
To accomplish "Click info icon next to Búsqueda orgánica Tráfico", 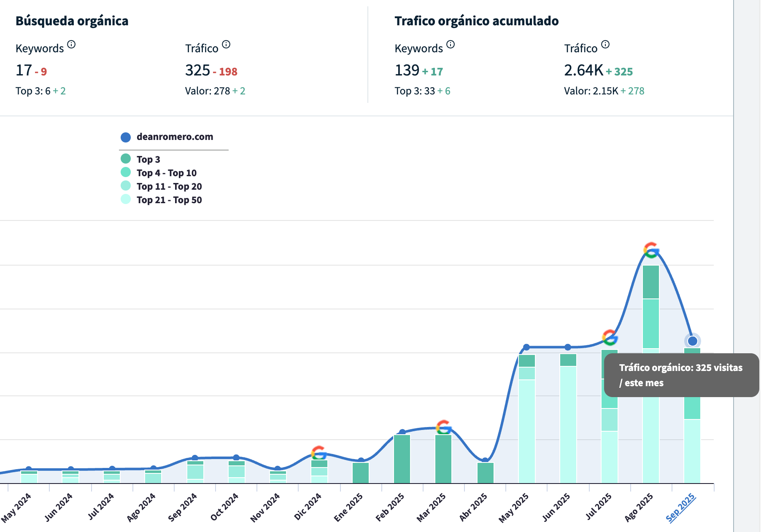I will click(226, 44).
